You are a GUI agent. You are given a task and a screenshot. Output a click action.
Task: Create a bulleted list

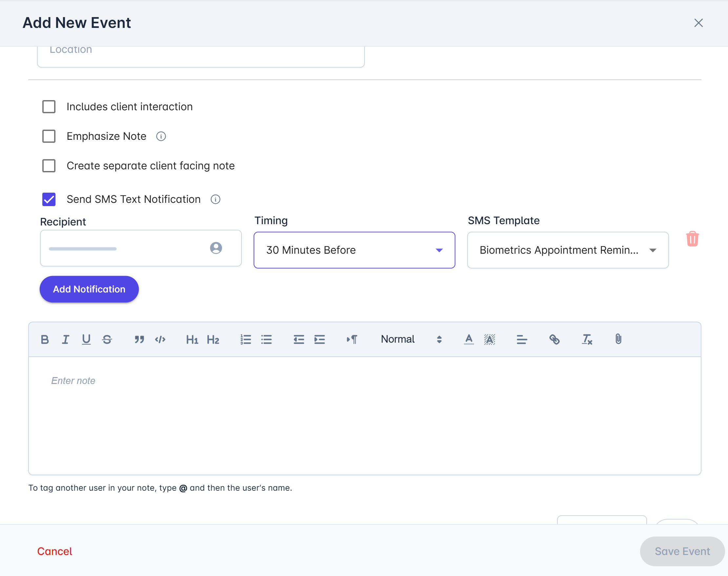click(266, 339)
